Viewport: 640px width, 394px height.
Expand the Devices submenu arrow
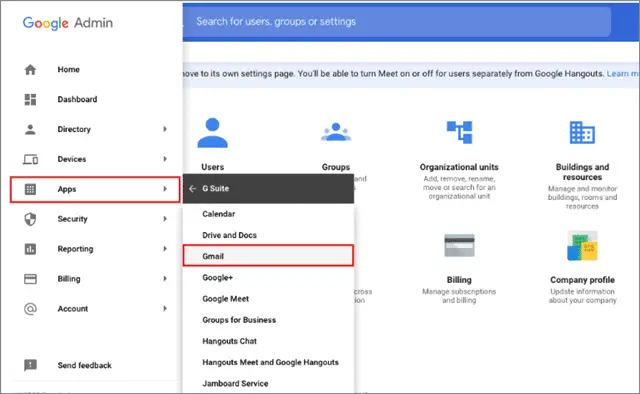165,159
